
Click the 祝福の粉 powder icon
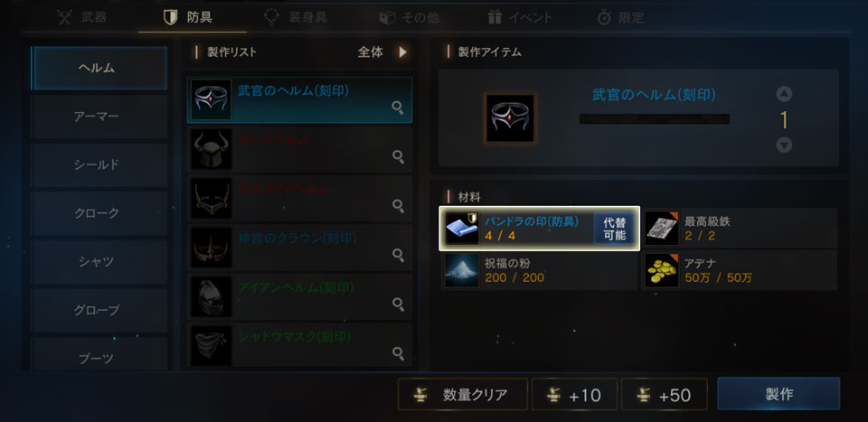tap(462, 270)
